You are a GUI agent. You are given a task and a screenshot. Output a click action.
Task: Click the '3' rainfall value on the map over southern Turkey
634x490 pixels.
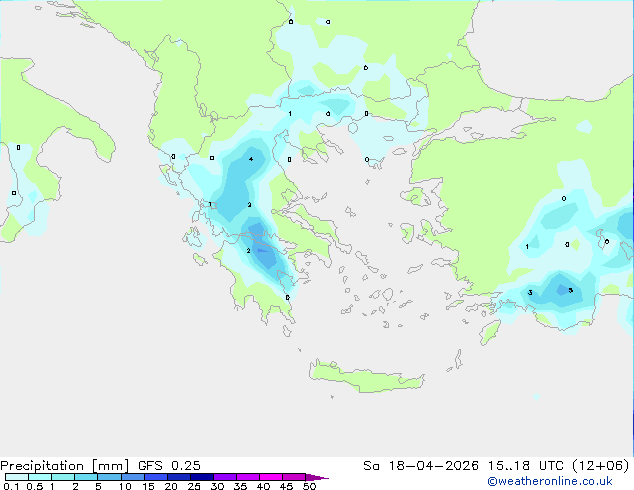click(x=530, y=293)
